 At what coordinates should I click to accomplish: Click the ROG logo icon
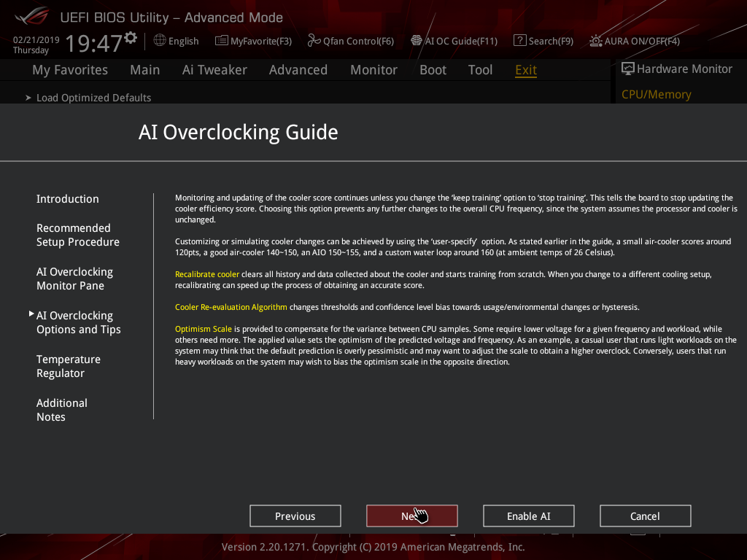click(x=31, y=16)
